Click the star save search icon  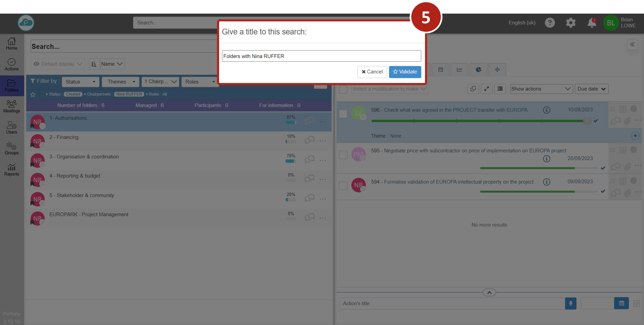(x=33, y=94)
